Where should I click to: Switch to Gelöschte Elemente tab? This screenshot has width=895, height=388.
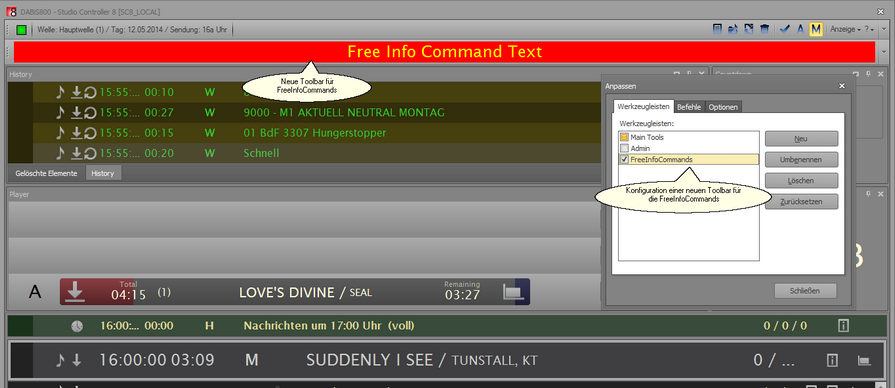tap(47, 173)
